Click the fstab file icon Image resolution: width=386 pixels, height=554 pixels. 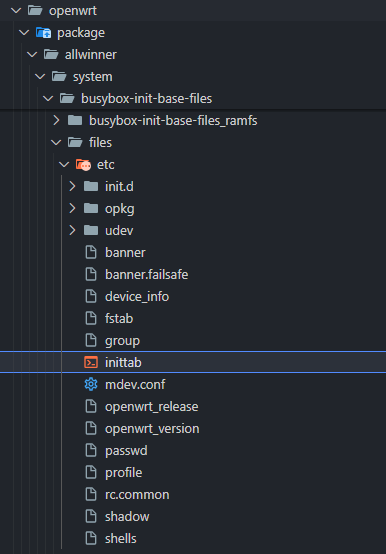[x=91, y=318]
